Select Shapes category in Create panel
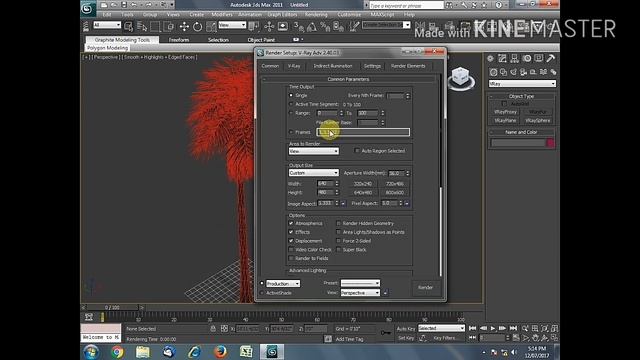The width and height of the screenshot is (640, 360). click(x=503, y=72)
